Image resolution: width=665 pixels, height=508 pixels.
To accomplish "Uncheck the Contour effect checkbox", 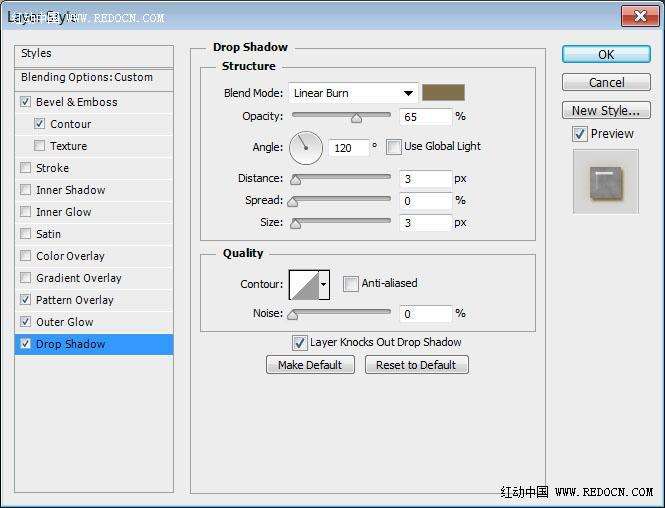I will (x=39, y=123).
